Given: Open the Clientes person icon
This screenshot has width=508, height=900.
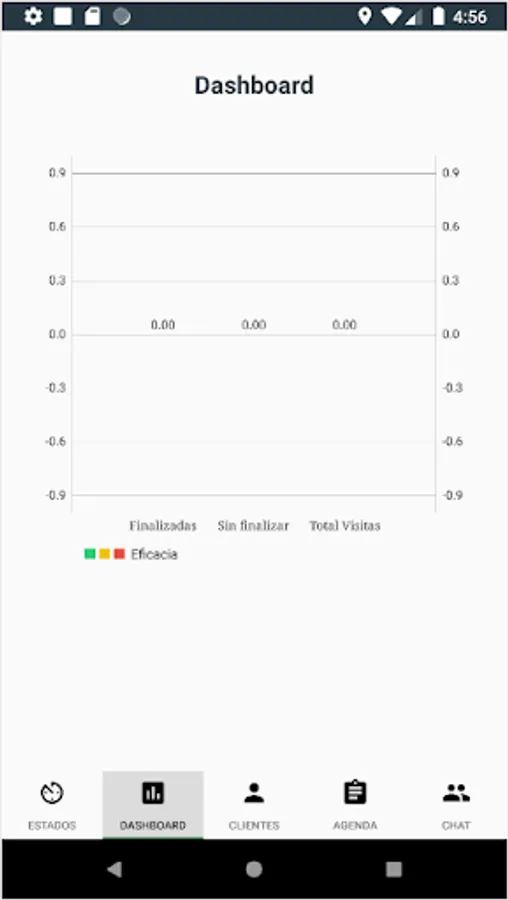Looking at the screenshot, I should click(254, 793).
